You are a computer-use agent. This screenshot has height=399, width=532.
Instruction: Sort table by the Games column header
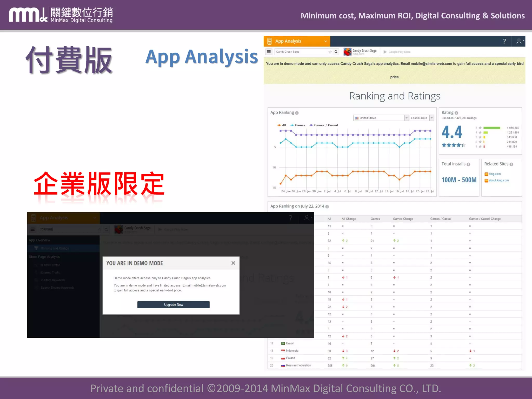[x=375, y=219]
